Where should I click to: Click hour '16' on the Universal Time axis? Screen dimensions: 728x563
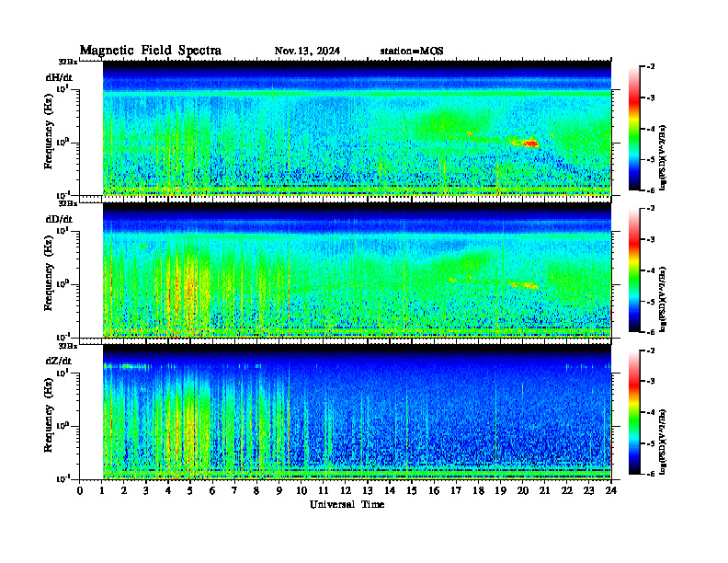tap(434, 491)
